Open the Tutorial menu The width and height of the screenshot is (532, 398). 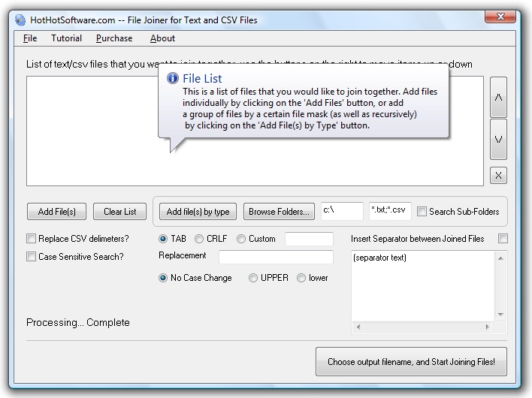click(66, 38)
